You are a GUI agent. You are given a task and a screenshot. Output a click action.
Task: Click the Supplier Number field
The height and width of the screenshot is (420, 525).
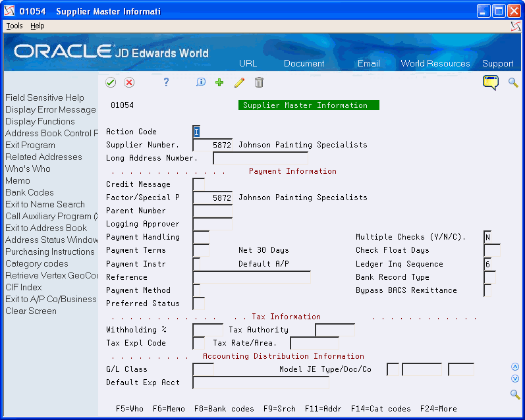click(212, 145)
